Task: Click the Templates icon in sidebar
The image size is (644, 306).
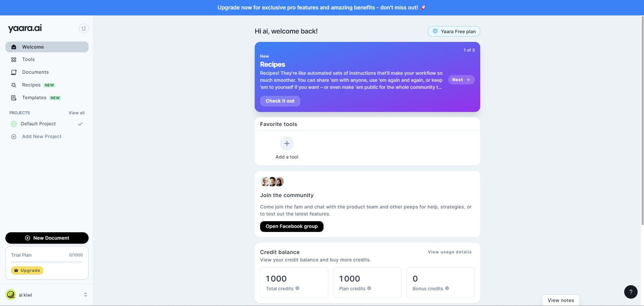Action: [x=14, y=98]
